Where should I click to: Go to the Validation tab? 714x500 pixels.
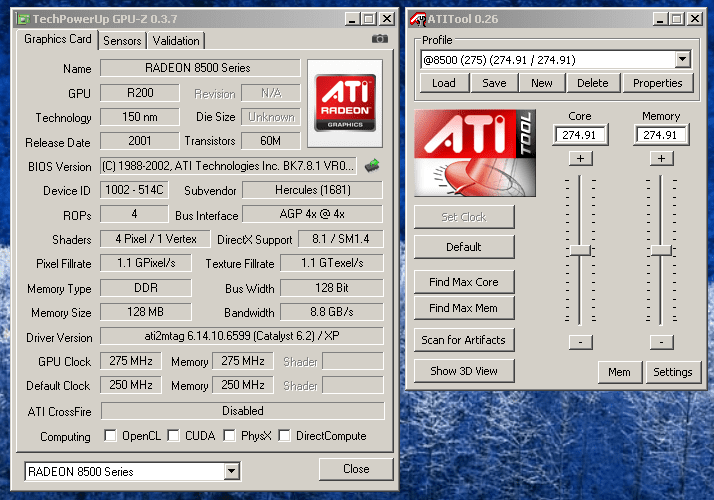(x=176, y=41)
